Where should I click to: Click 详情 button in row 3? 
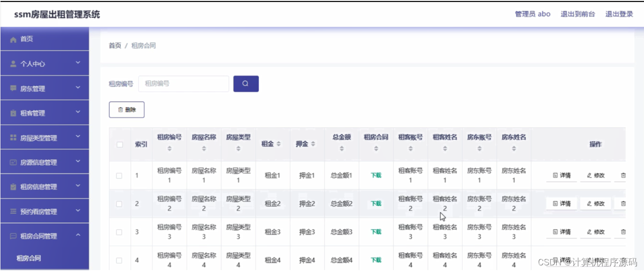pyautogui.click(x=562, y=232)
